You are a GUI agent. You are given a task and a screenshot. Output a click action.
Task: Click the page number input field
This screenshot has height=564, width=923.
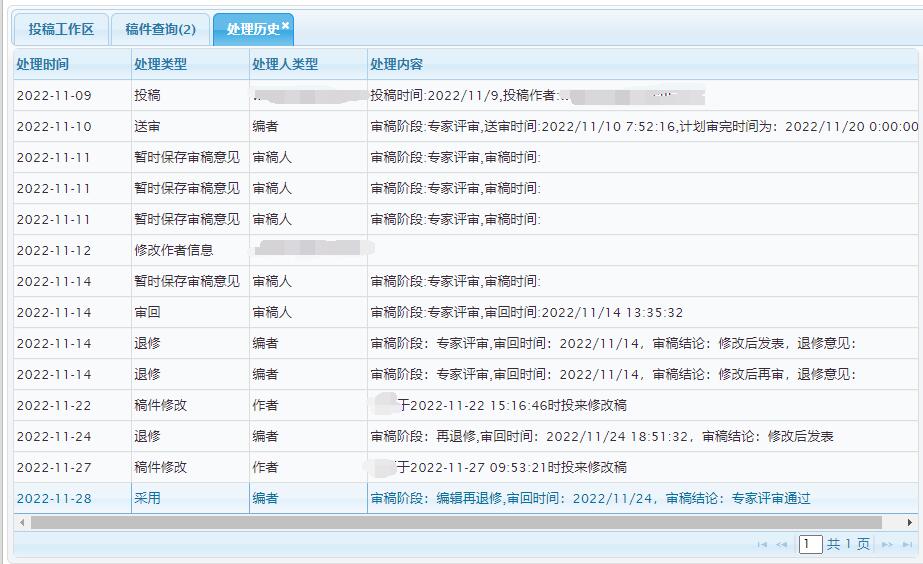coord(810,544)
